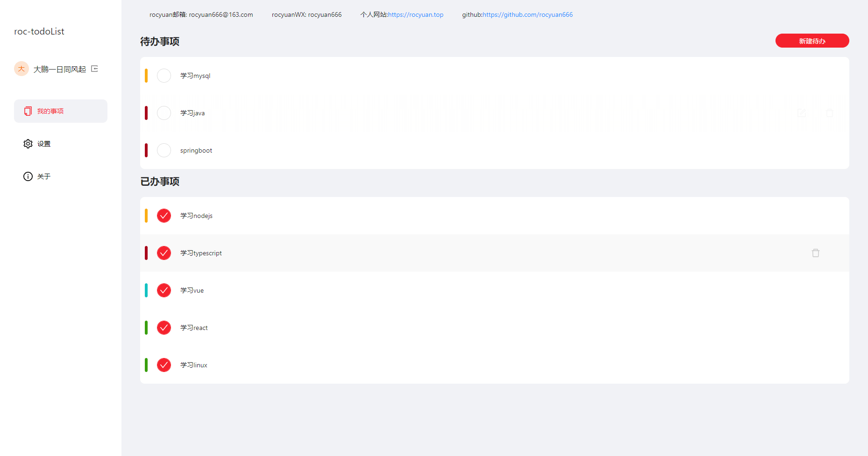Click the 学习mysql todo text
The image size is (868, 456).
tap(195, 76)
